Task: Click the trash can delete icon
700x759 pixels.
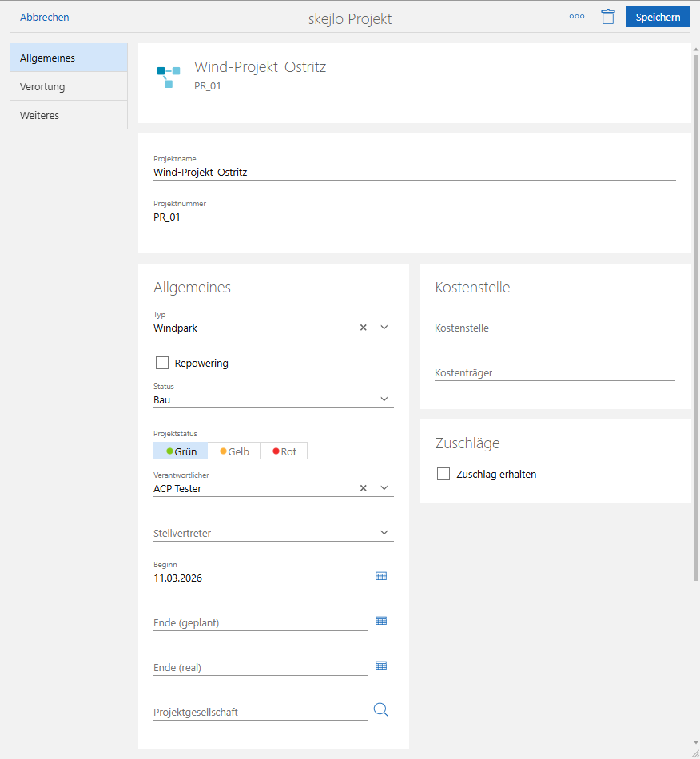Action: 608,17
